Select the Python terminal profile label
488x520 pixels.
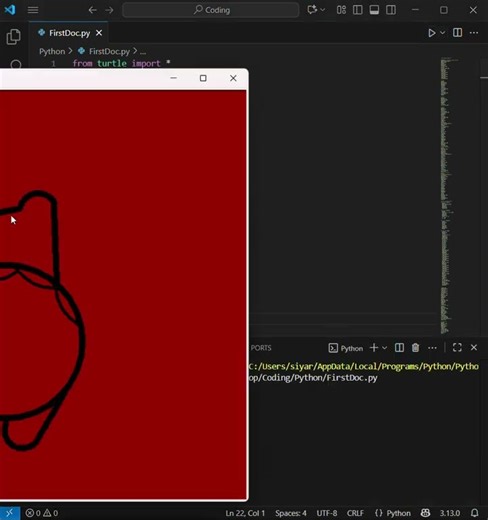pyautogui.click(x=346, y=348)
